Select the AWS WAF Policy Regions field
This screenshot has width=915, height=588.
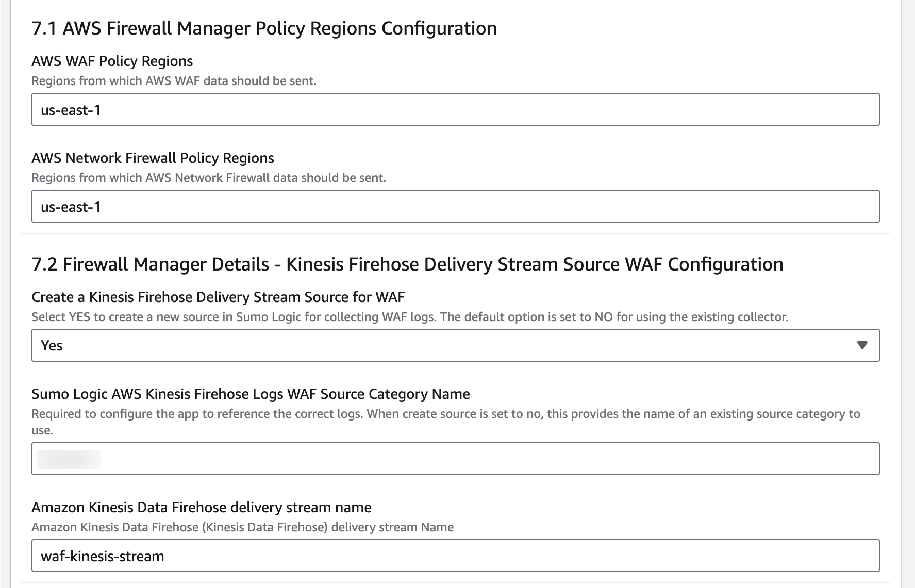[x=454, y=109]
